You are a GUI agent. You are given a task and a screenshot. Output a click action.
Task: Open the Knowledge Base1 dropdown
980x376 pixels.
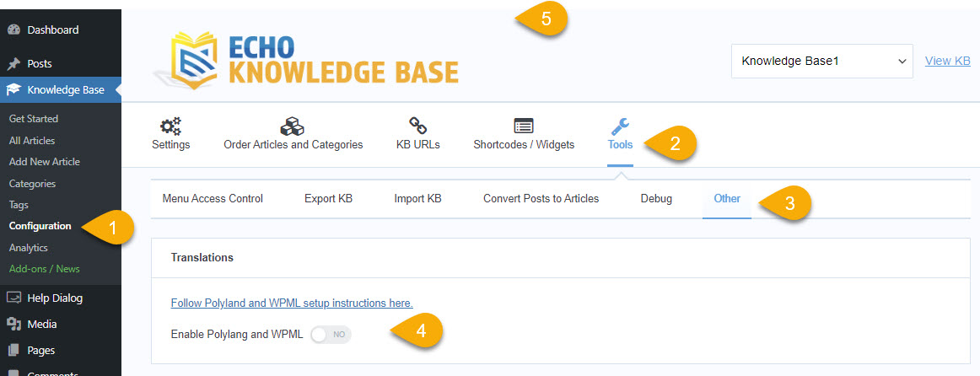[x=821, y=61]
